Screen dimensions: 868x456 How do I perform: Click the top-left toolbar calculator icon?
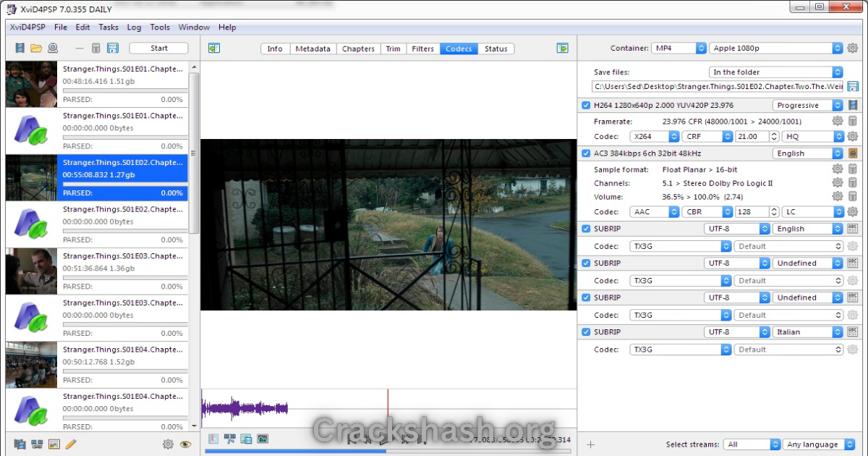tap(96, 48)
